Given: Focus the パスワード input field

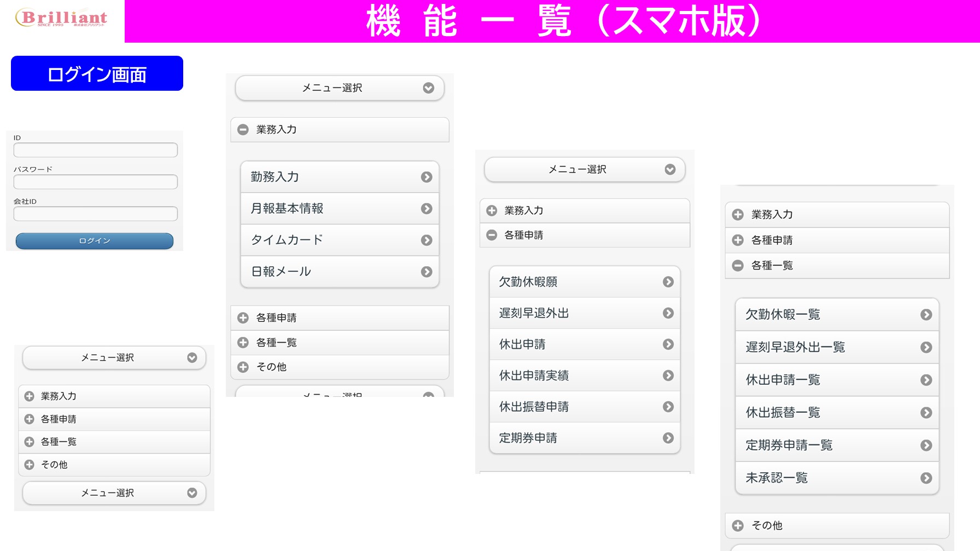Looking at the screenshot, I should coord(96,182).
